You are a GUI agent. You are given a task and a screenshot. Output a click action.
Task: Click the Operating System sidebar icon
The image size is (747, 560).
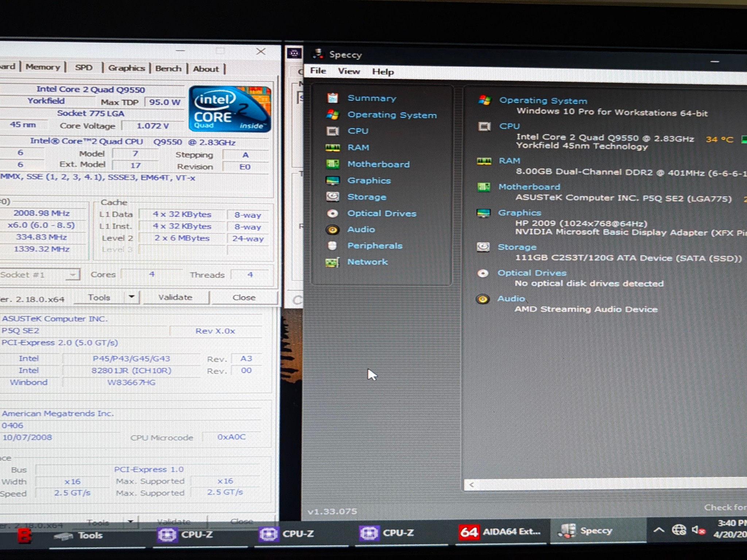332,114
